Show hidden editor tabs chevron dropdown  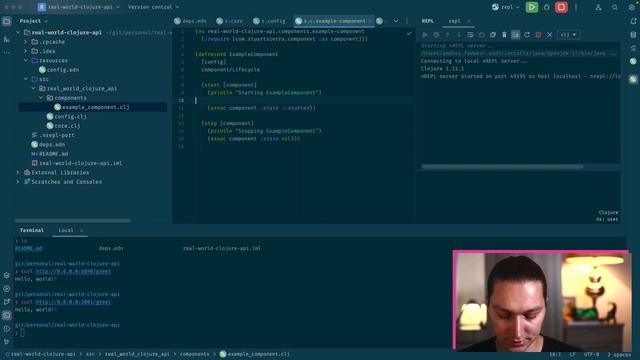tap(396, 21)
